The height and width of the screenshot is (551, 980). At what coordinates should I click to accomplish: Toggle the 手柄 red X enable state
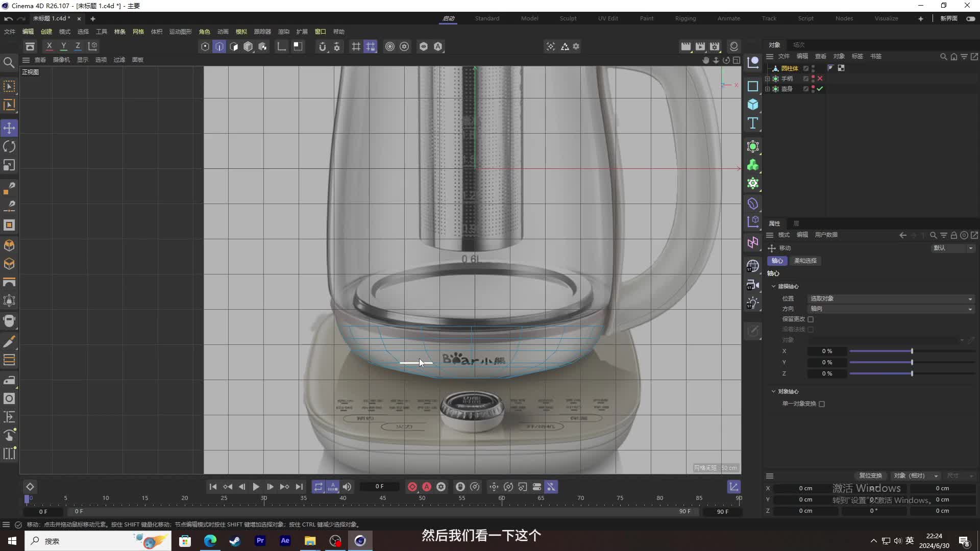click(x=820, y=79)
